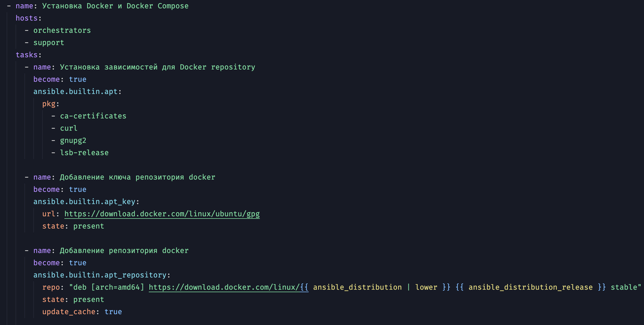Click the support host entry
This screenshot has height=325, width=644.
48,42
